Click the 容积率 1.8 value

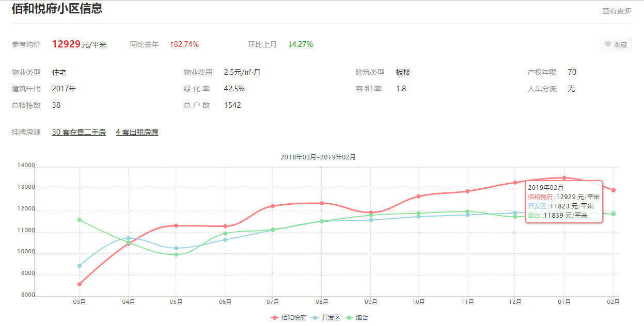(x=401, y=89)
